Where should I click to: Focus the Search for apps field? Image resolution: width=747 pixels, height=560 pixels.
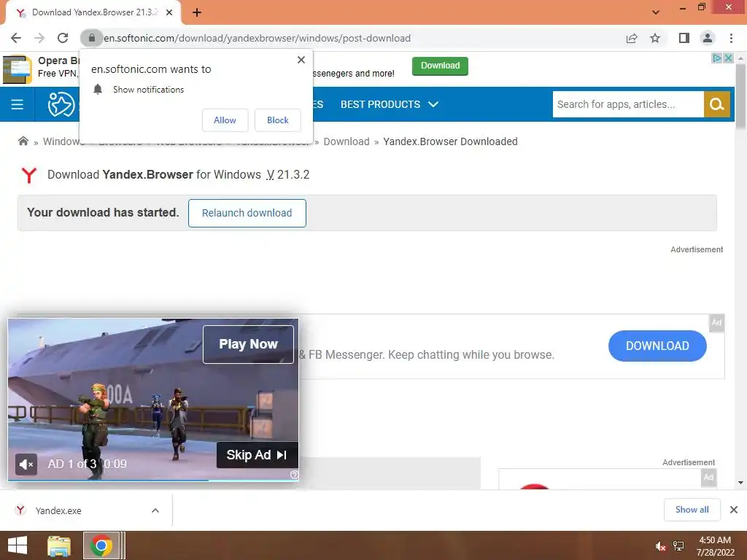point(628,104)
